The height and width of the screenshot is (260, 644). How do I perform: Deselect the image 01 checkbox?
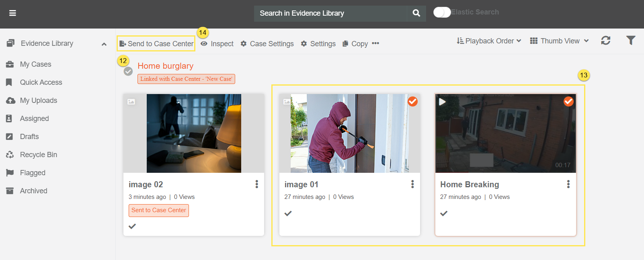point(412,102)
